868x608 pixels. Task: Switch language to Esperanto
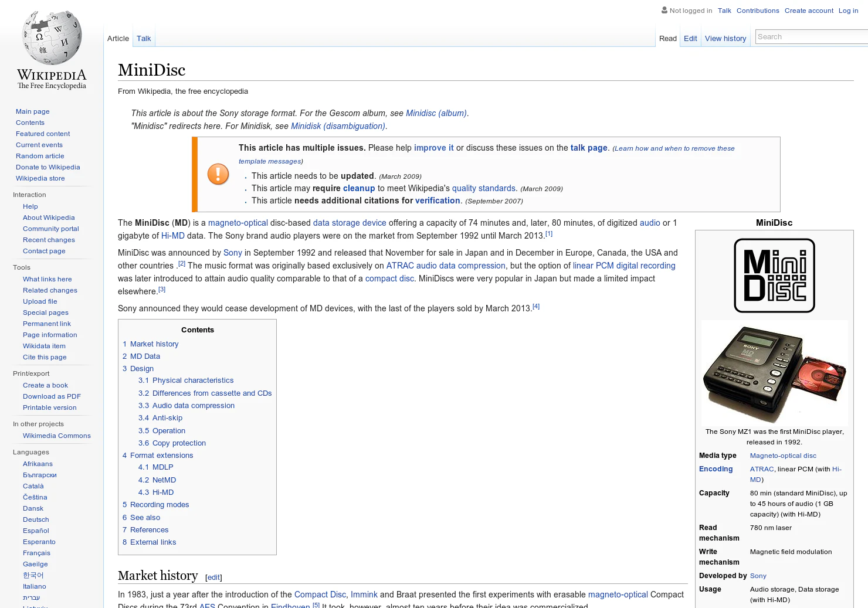[x=39, y=542]
